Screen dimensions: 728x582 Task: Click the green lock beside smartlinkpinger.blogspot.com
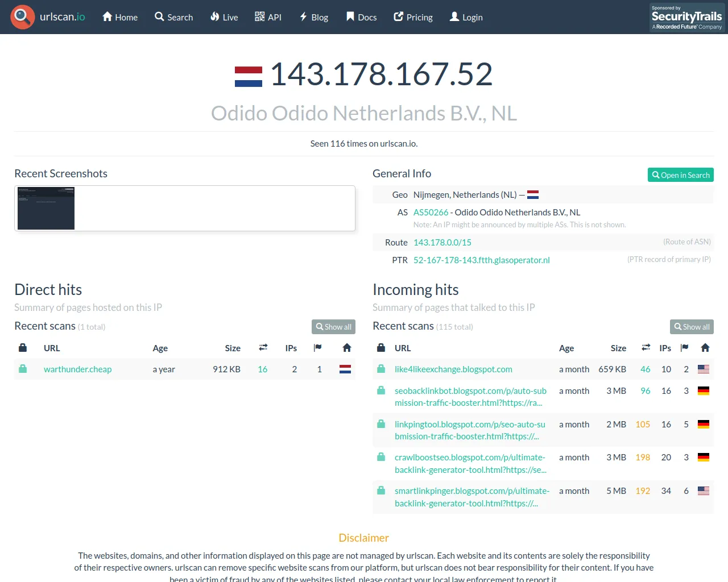pos(381,490)
